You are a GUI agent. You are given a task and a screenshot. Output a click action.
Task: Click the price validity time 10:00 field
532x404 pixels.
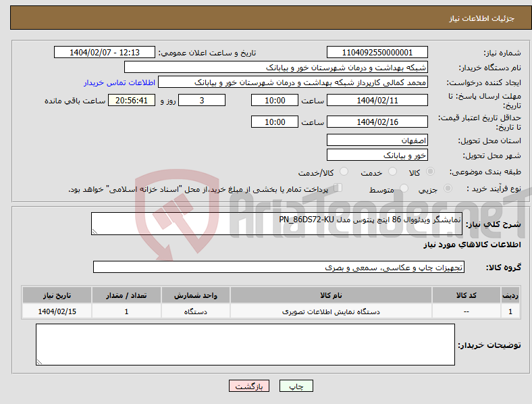275,122
